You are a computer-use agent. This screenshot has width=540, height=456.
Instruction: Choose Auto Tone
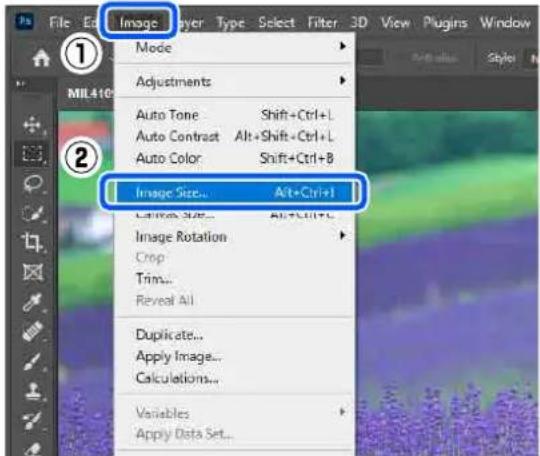[x=234, y=115]
